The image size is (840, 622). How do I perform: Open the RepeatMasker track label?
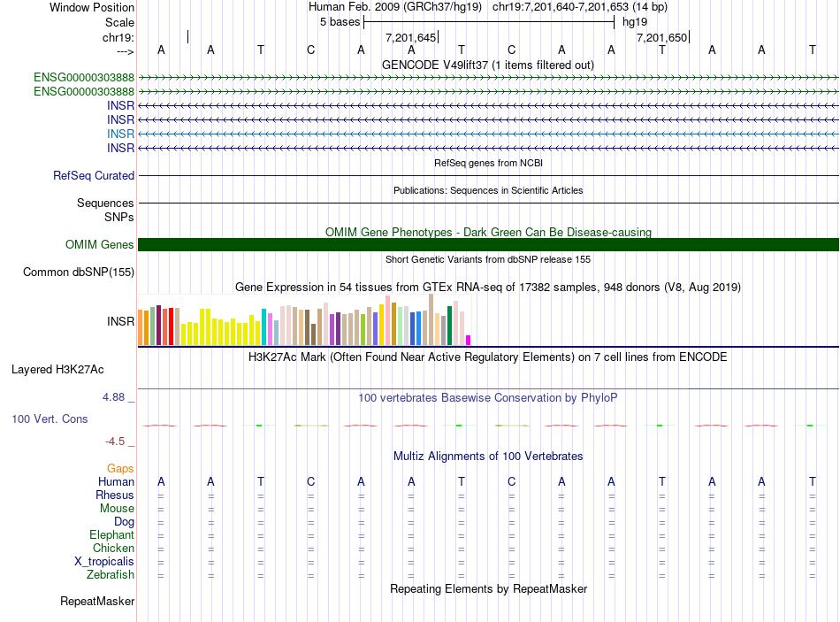tap(97, 601)
